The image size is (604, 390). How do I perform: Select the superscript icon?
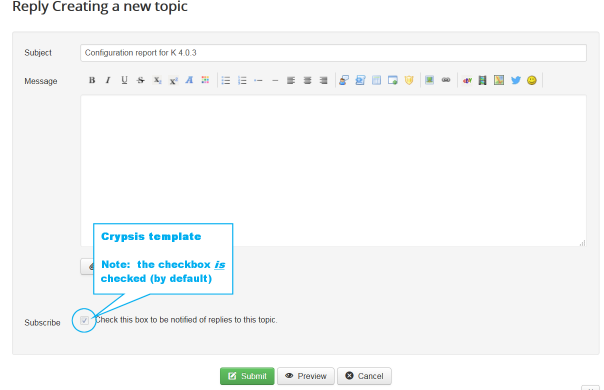tap(173, 80)
